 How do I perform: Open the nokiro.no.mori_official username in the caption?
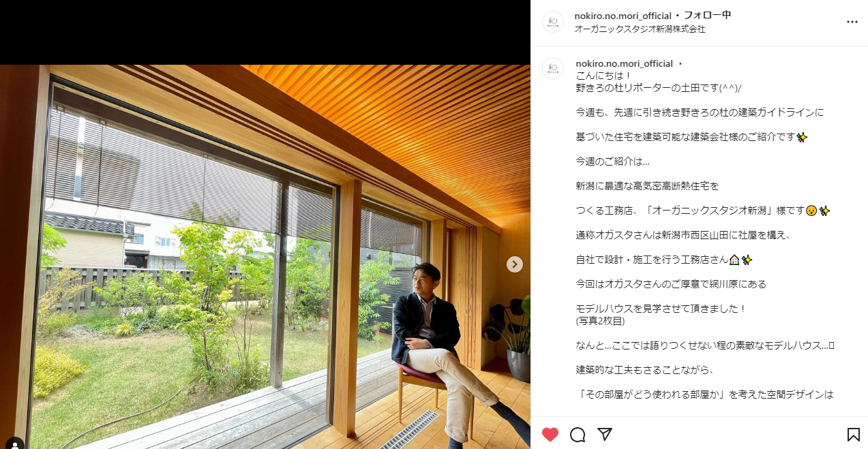click(625, 63)
